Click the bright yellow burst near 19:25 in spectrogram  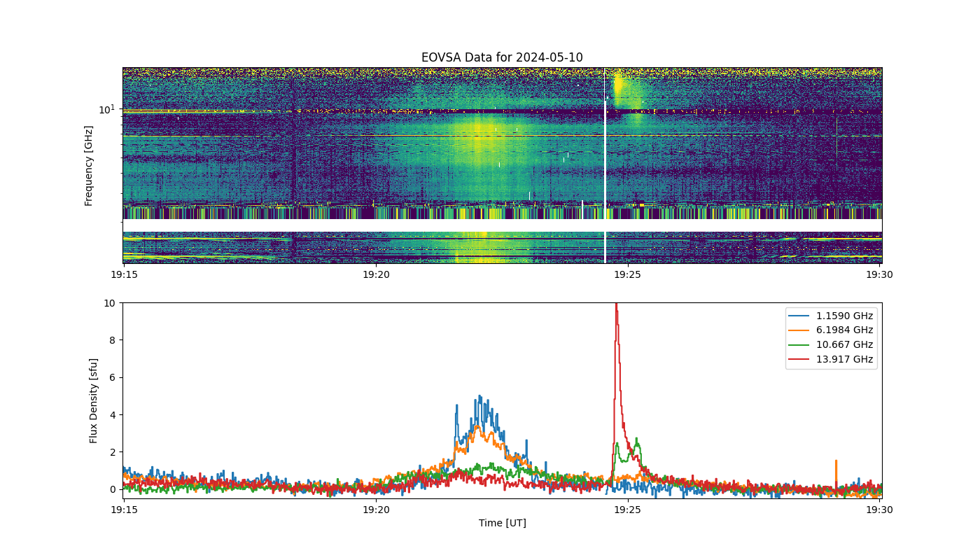(618, 88)
